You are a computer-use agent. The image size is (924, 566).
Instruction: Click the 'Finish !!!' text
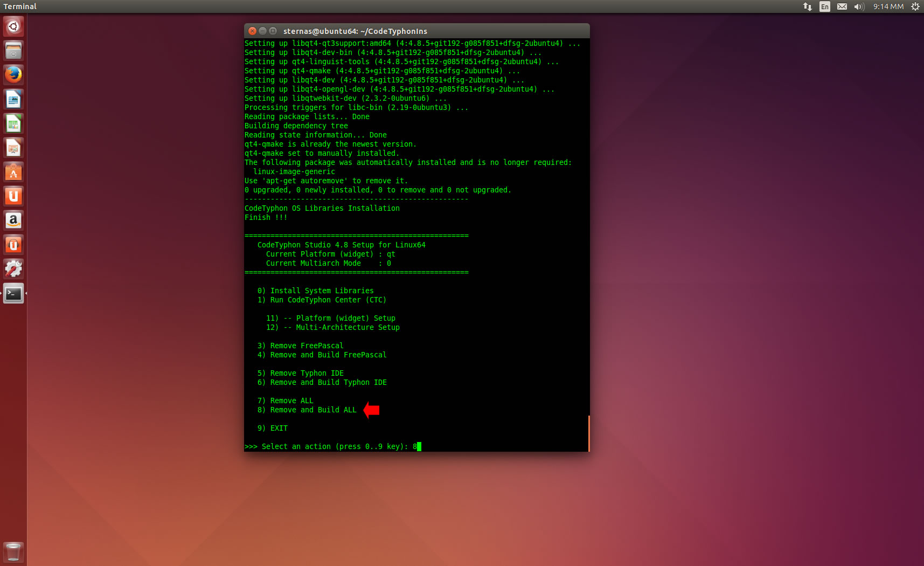tap(266, 217)
